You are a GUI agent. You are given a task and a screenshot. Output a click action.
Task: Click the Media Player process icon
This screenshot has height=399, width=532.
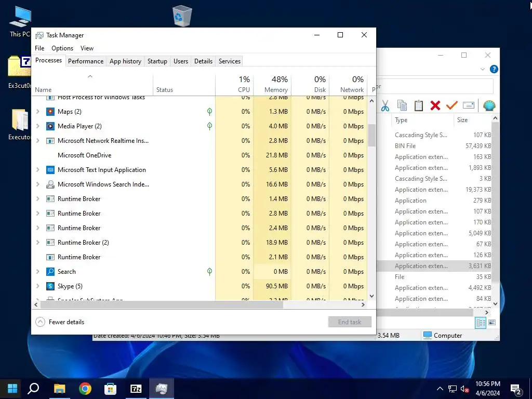[x=50, y=126]
